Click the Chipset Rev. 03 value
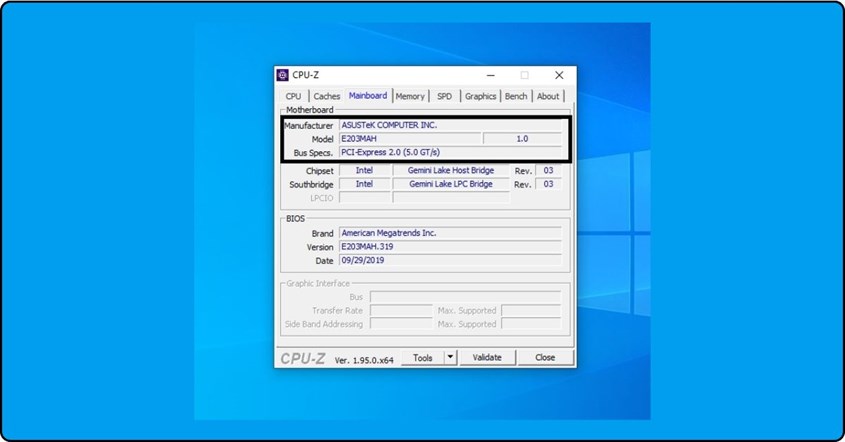The image size is (845, 442). coord(549,170)
